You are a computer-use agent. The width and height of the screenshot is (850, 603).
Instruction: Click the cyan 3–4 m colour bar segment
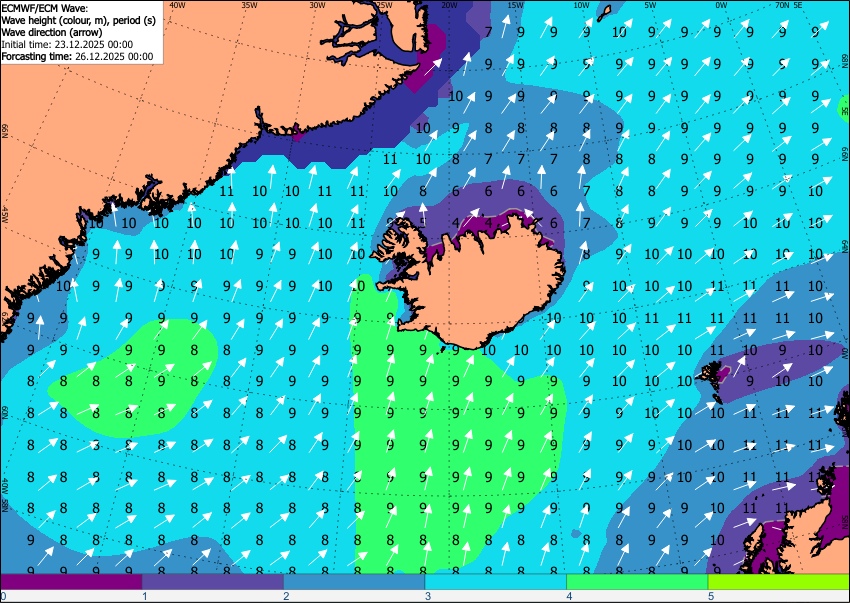495,581
